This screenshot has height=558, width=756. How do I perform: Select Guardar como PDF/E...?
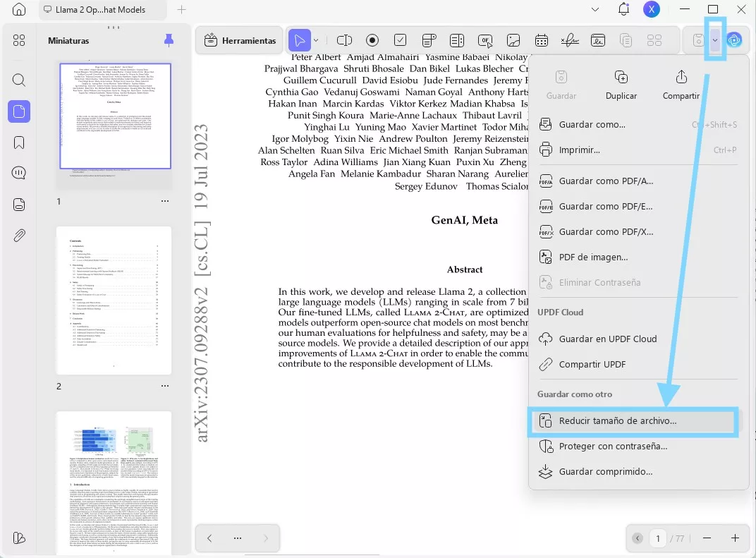[x=638, y=207]
